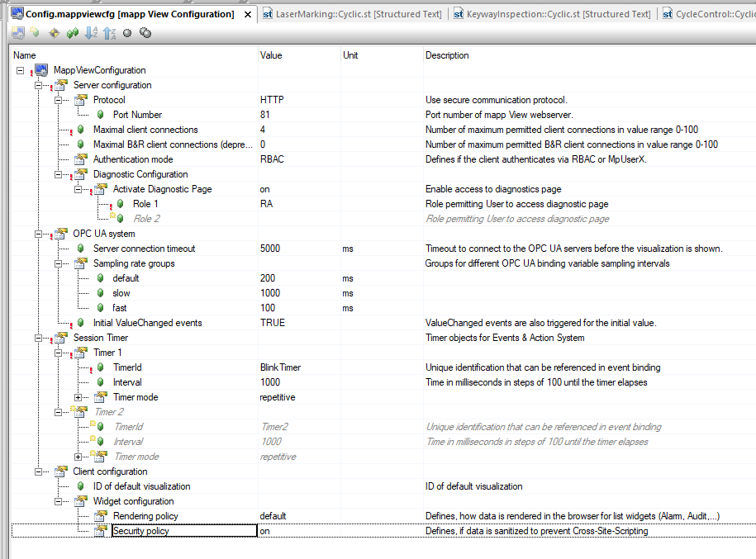Click the yellow-black target toolbar icon

54,33
